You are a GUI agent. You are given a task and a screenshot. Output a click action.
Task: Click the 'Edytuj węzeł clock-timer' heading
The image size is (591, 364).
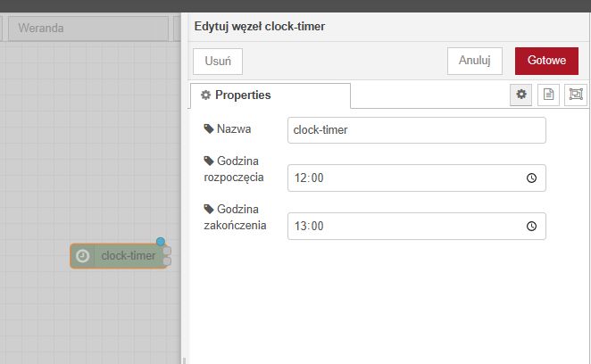(x=259, y=27)
